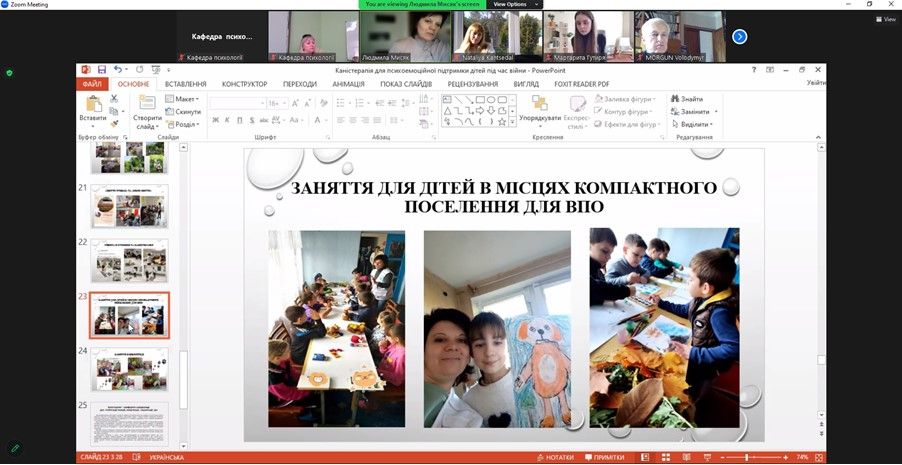This screenshot has width=902, height=465.
Task: Toggle bold formatting button Ж
Action: pos(213,120)
